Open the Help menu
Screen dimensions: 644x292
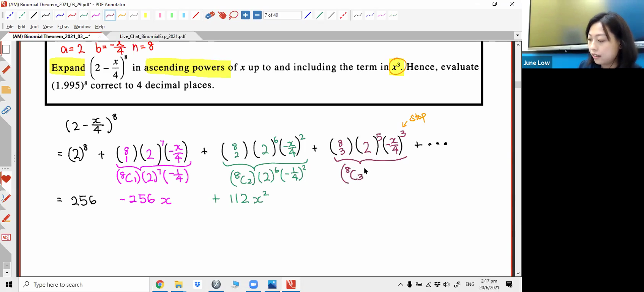coord(100,27)
